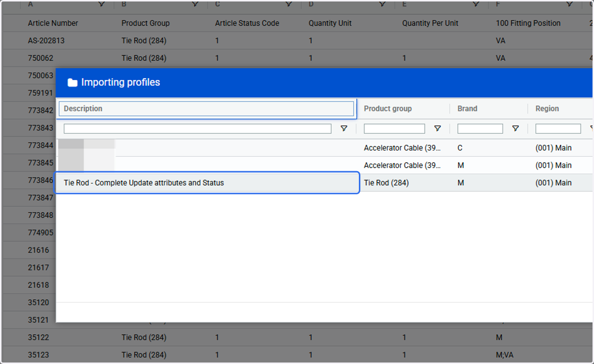Open the Brand column filter icon
This screenshot has height=364, width=594.
click(x=515, y=129)
